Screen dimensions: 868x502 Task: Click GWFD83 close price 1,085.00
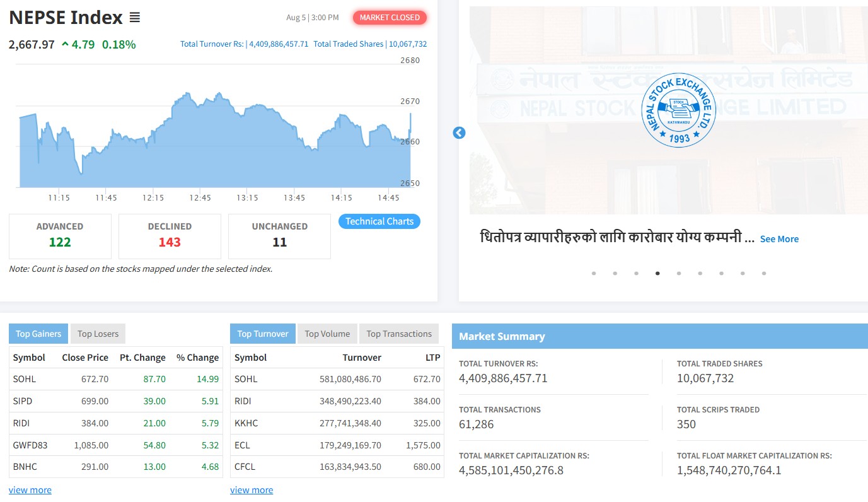(91, 445)
